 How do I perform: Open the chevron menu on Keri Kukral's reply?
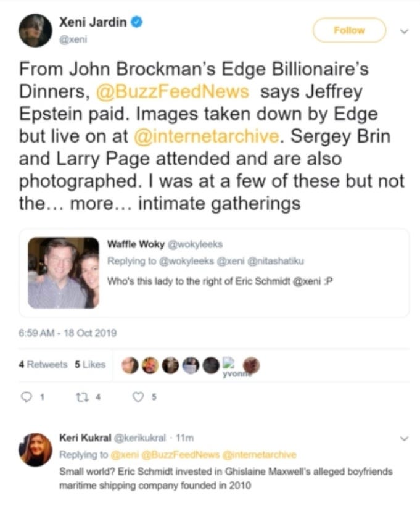pyautogui.click(x=404, y=439)
